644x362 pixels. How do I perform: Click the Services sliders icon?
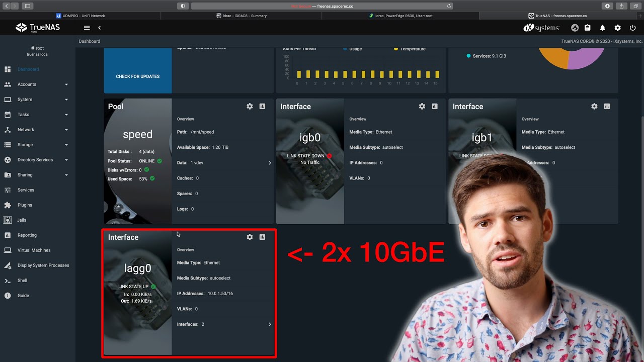(x=8, y=190)
